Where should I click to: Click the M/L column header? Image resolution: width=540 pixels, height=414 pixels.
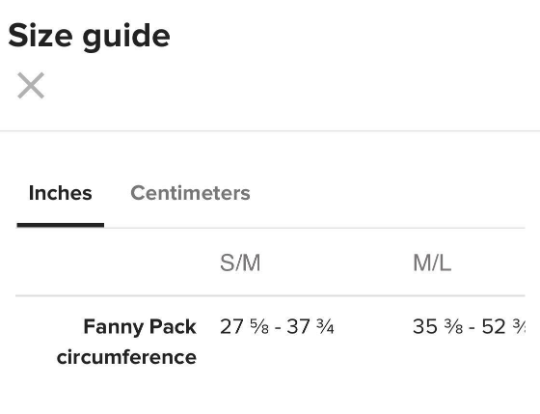[432, 263]
